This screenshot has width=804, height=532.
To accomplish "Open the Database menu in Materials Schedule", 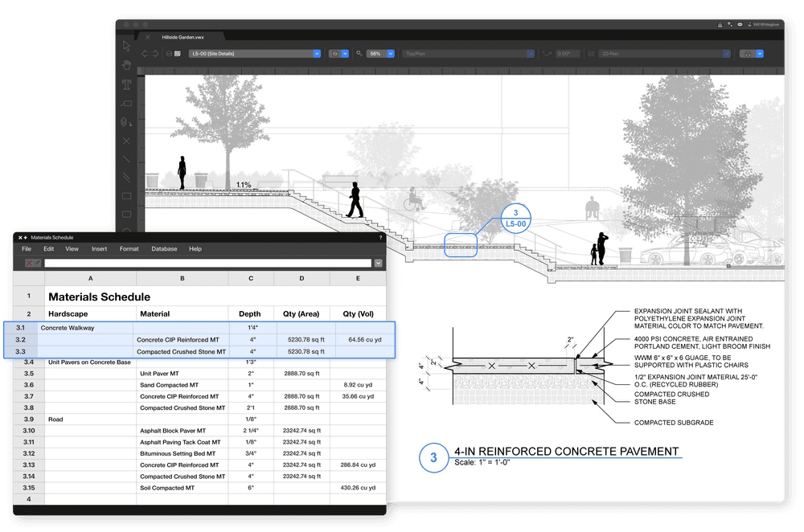I will pos(164,249).
